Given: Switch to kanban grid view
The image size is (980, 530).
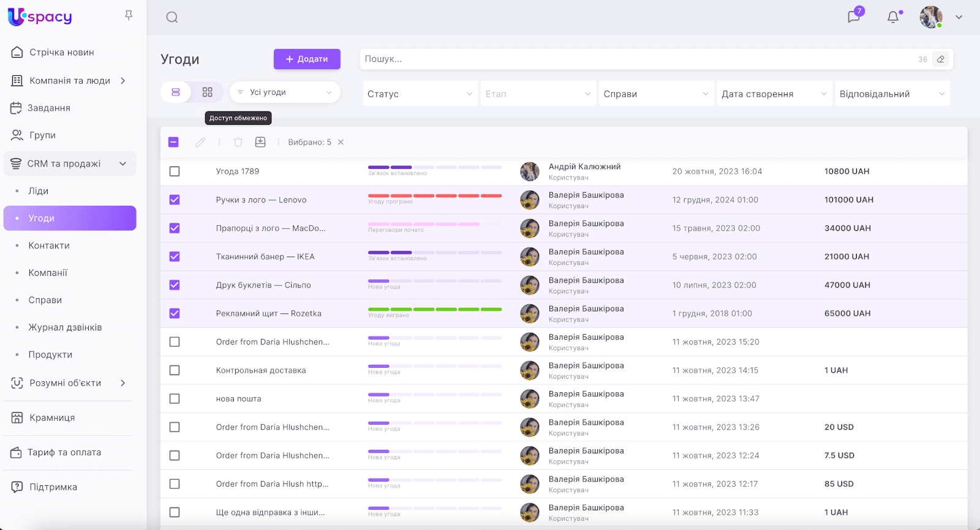Looking at the screenshot, I should pos(208,92).
